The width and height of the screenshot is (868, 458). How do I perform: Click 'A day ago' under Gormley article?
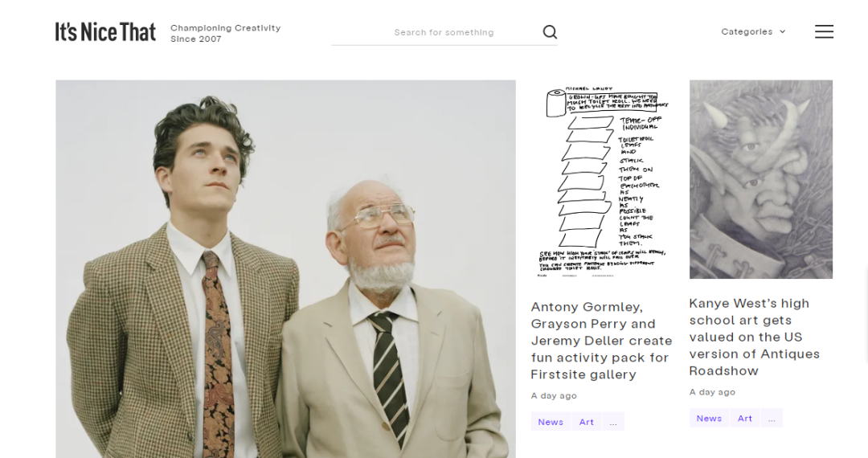tap(554, 395)
